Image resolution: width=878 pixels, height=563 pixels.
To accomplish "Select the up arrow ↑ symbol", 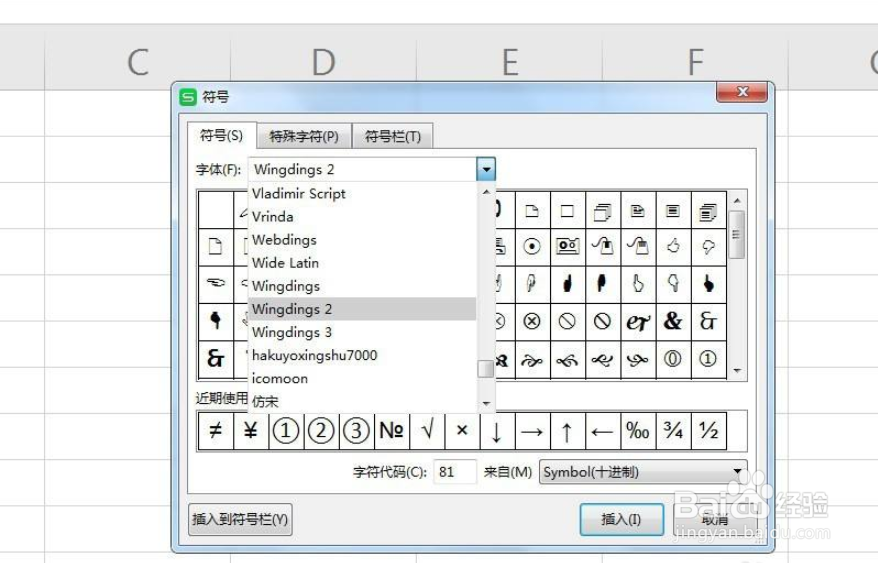I will [567, 431].
